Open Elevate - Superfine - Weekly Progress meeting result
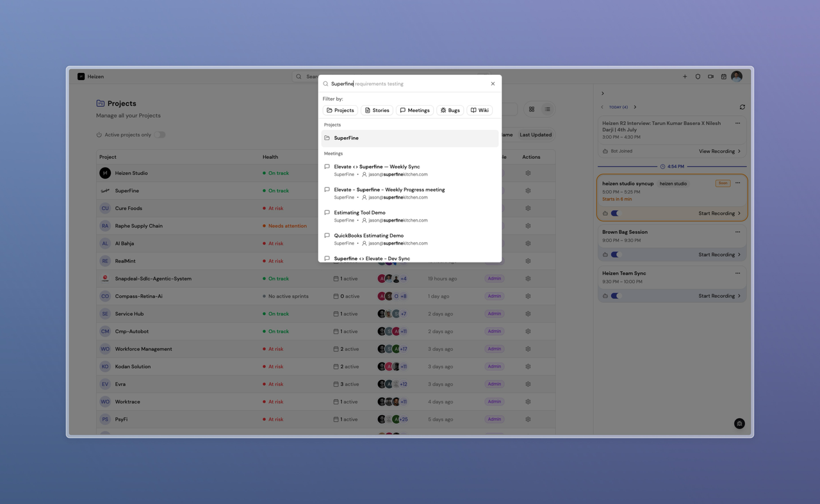The width and height of the screenshot is (820, 504). point(410,193)
